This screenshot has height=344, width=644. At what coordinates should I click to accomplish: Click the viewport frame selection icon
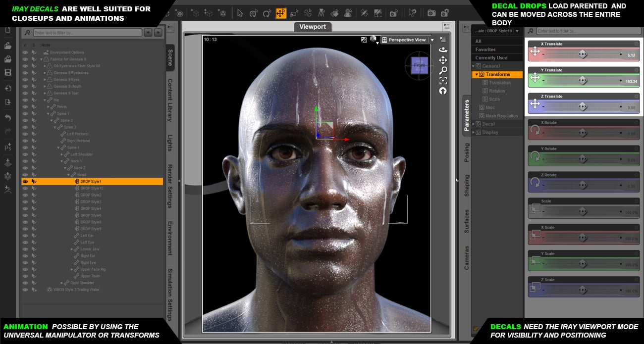(443, 81)
